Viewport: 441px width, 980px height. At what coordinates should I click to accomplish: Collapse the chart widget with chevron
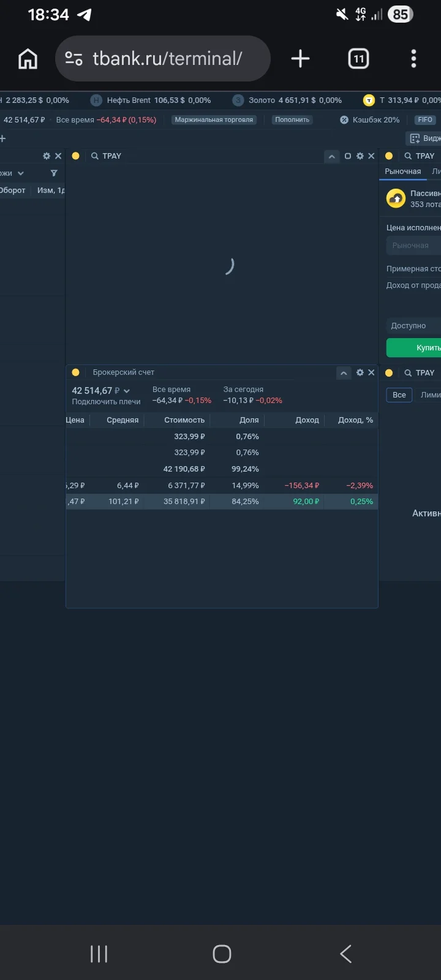click(331, 156)
